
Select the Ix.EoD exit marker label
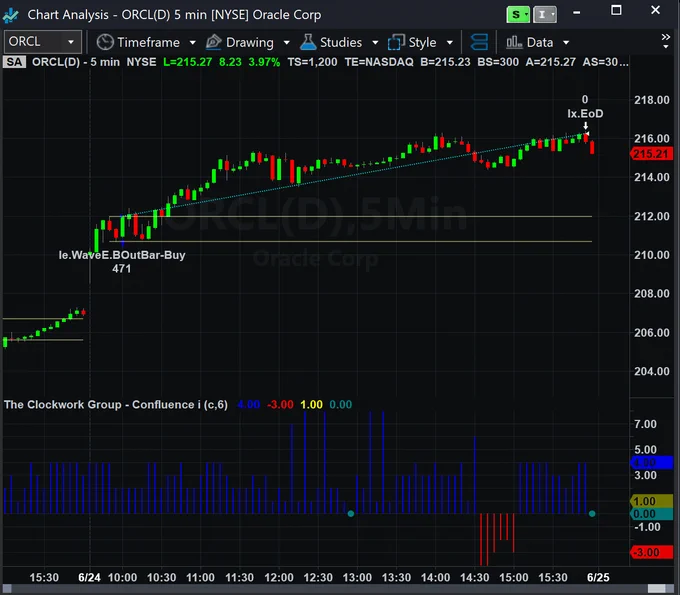585,114
